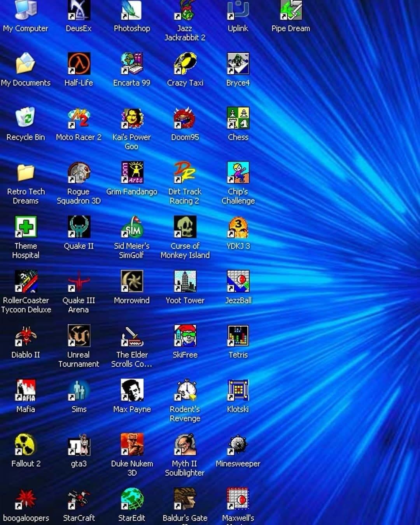Select the Klotski icon
Screen dimensions: 420x525
pyautogui.click(x=238, y=390)
